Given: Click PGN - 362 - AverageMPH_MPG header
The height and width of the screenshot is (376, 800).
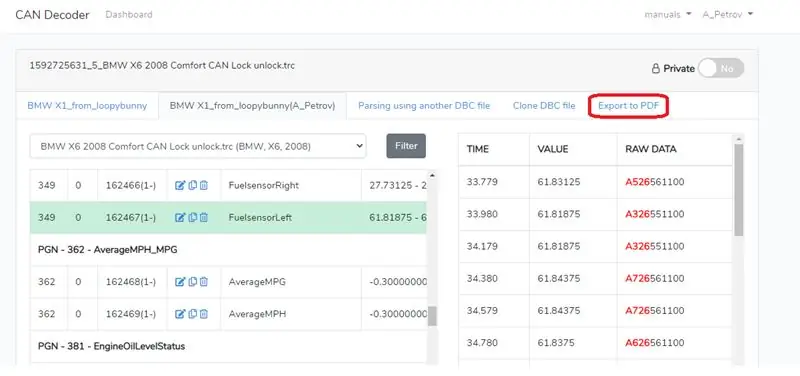Looking at the screenshot, I should pyautogui.click(x=108, y=250).
